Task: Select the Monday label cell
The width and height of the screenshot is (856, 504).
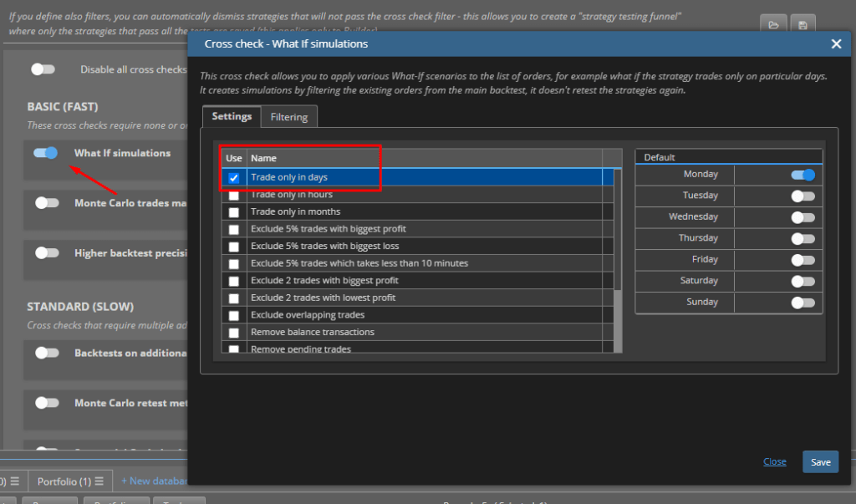Action: coord(685,174)
